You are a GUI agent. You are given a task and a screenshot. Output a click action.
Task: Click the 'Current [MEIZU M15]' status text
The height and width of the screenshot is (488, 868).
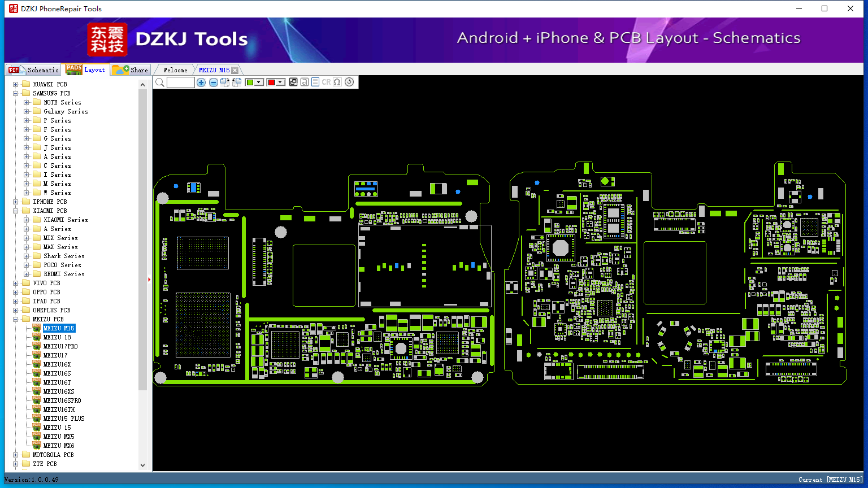pos(830,480)
